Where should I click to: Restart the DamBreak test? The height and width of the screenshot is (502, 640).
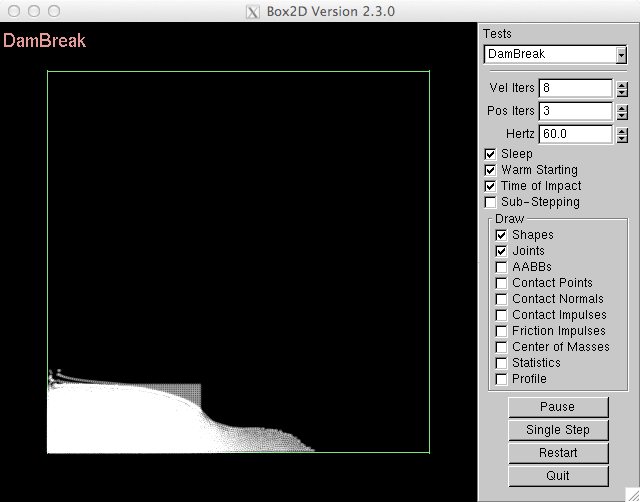tap(557, 453)
